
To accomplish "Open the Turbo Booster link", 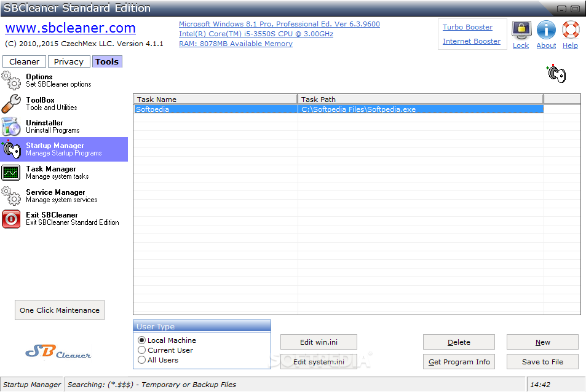I will click(467, 27).
